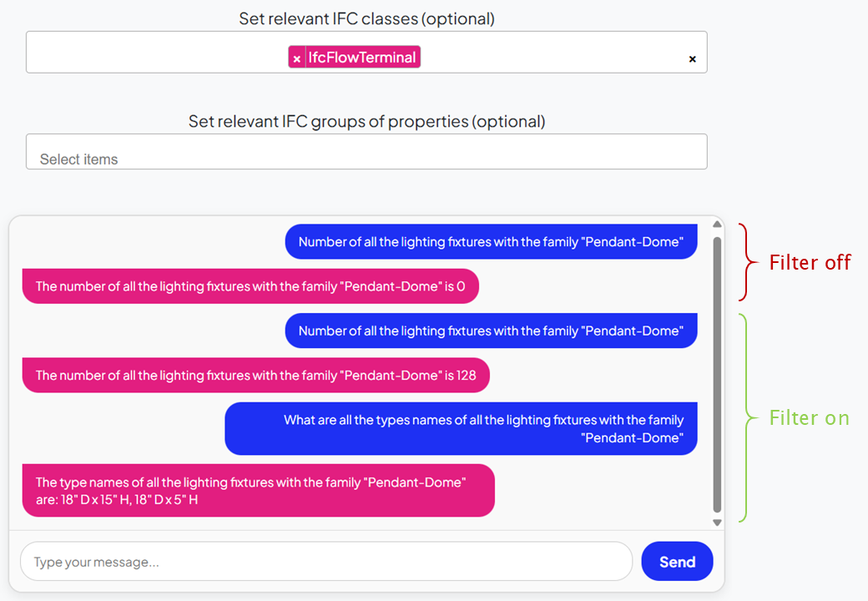
Task: Click the reply listing the type names
Action: [258, 491]
